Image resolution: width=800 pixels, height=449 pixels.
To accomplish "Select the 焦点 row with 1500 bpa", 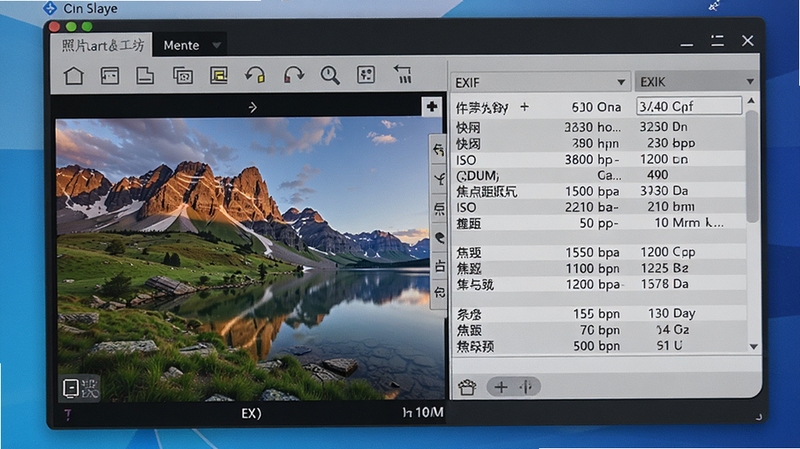I will click(x=599, y=191).
